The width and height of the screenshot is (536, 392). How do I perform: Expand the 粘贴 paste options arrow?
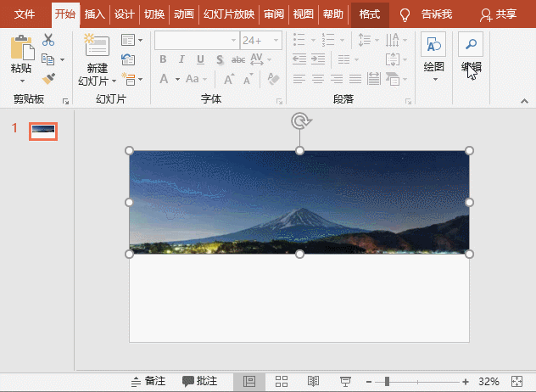click(22, 81)
